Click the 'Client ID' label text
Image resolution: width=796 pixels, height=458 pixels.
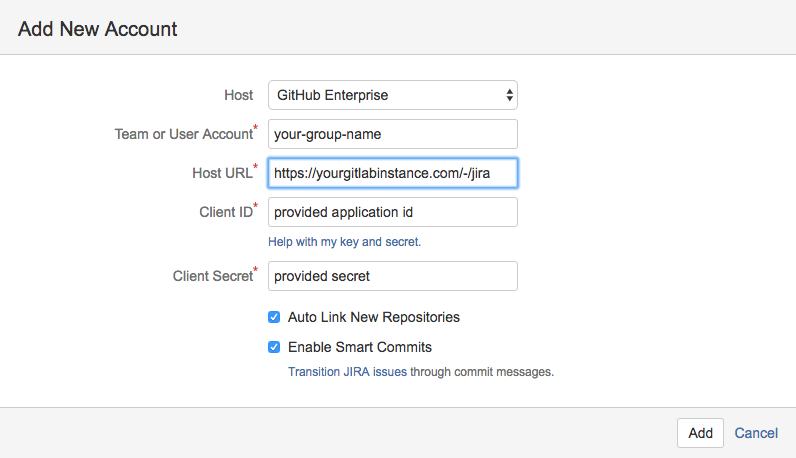[225, 212]
